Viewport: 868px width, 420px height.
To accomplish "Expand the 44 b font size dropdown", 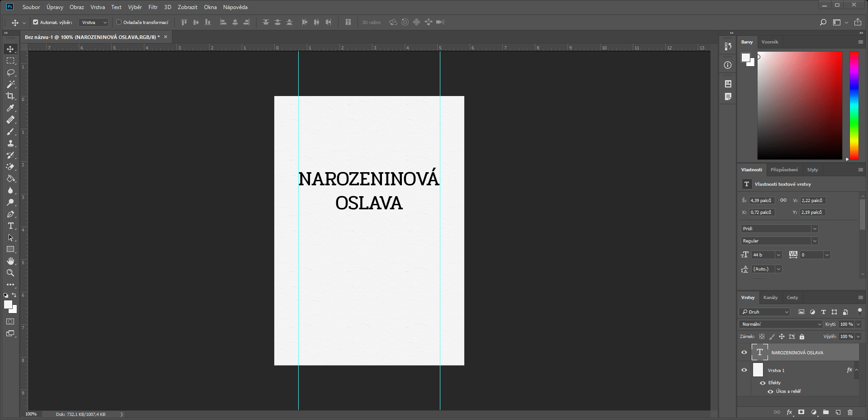I will pos(778,255).
